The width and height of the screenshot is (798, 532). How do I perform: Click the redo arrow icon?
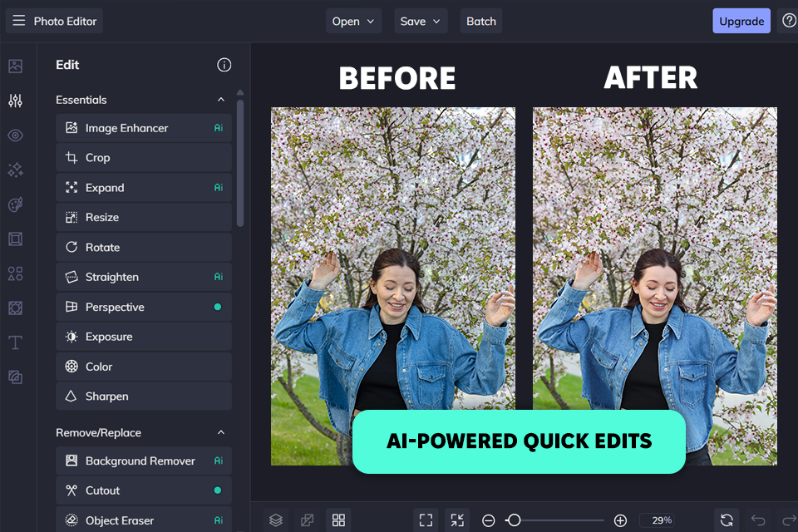coord(789,520)
